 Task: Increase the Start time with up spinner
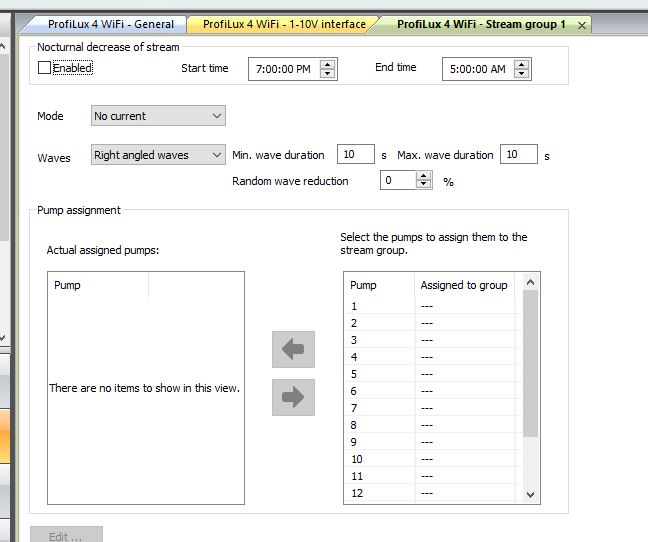tap(327, 64)
